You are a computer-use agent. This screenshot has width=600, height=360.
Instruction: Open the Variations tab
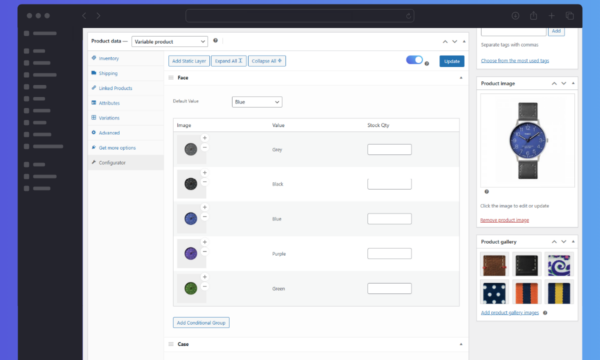[126, 118]
